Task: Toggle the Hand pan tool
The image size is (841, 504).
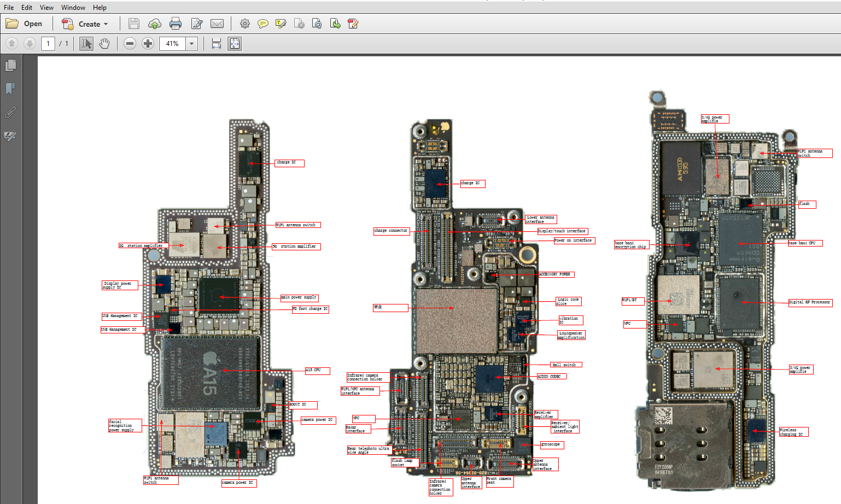Action: pyautogui.click(x=104, y=44)
